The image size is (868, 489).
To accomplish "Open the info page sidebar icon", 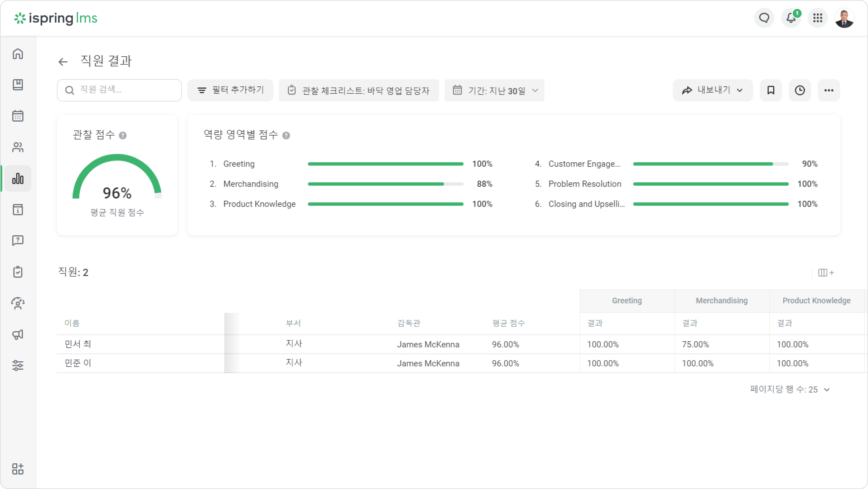I will (x=18, y=210).
